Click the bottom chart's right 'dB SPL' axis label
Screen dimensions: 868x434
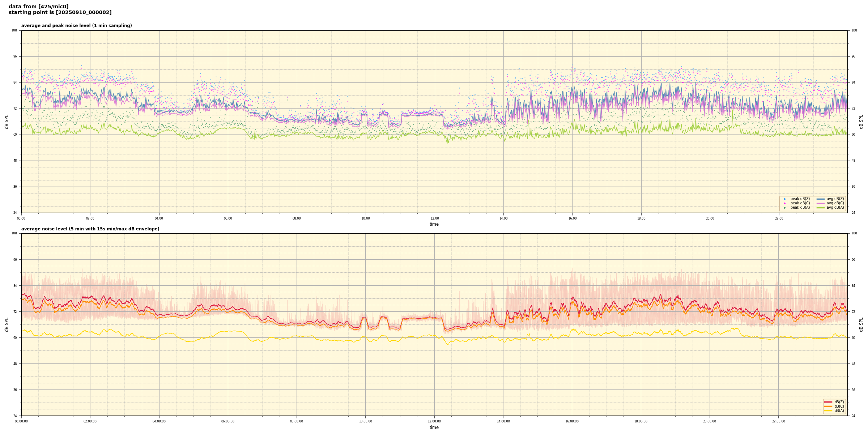point(861,324)
